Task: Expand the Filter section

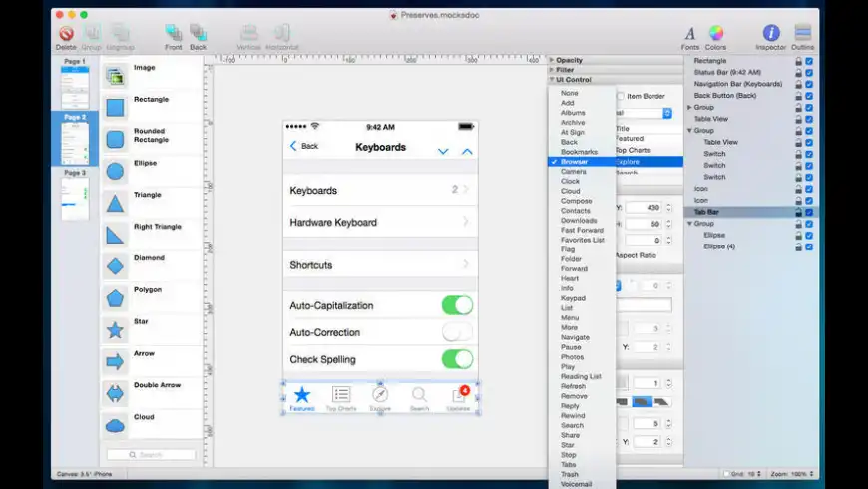Action: click(x=552, y=70)
